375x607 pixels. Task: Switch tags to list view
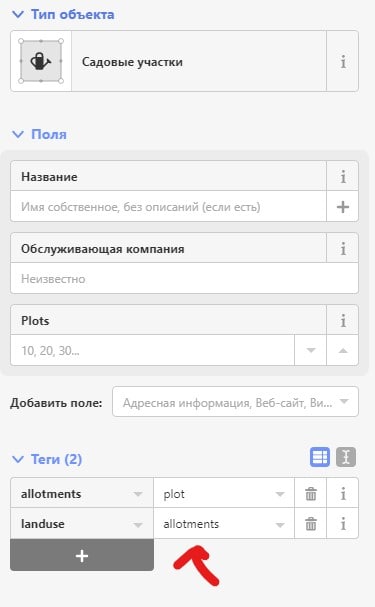pos(320,457)
